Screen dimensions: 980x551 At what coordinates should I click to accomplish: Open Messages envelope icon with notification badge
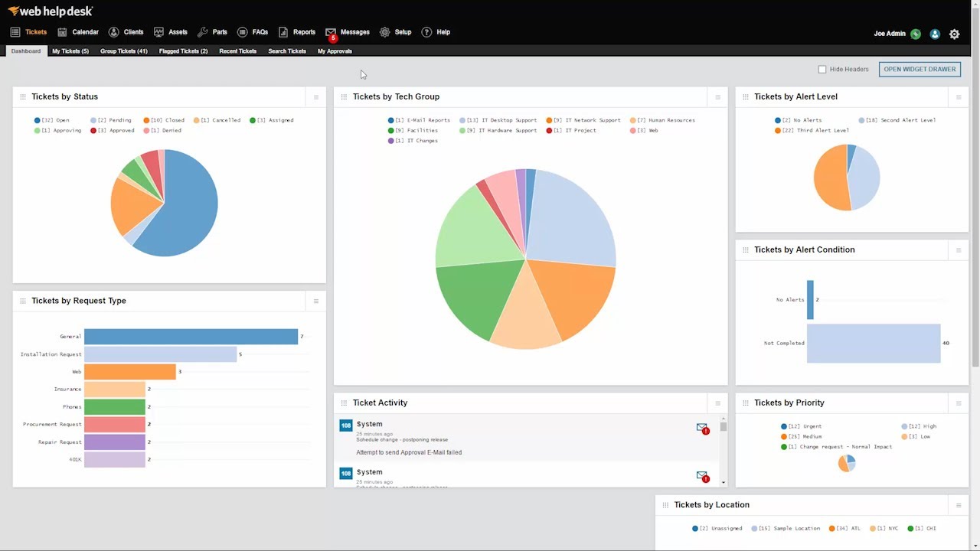coord(331,33)
